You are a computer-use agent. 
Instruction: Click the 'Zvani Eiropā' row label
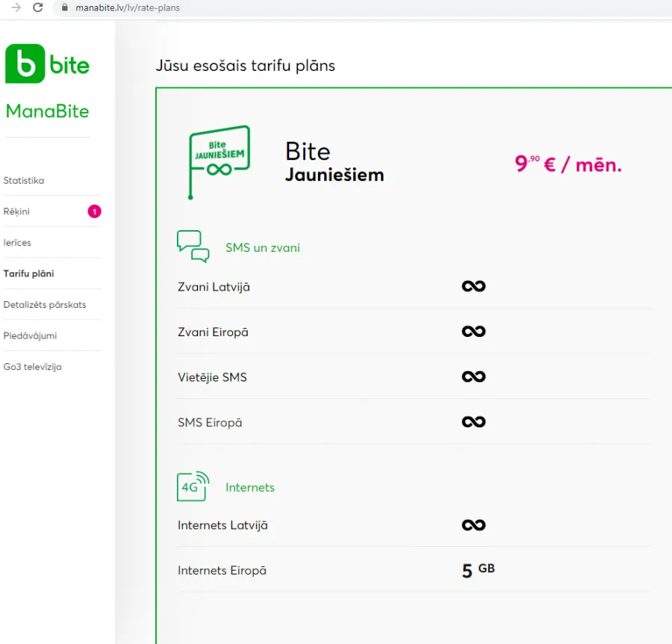click(x=213, y=332)
